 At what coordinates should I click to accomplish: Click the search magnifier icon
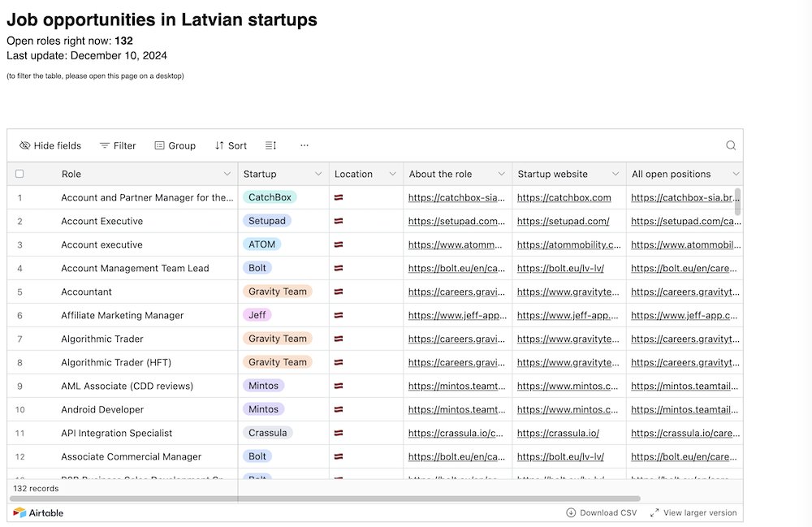coord(731,145)
